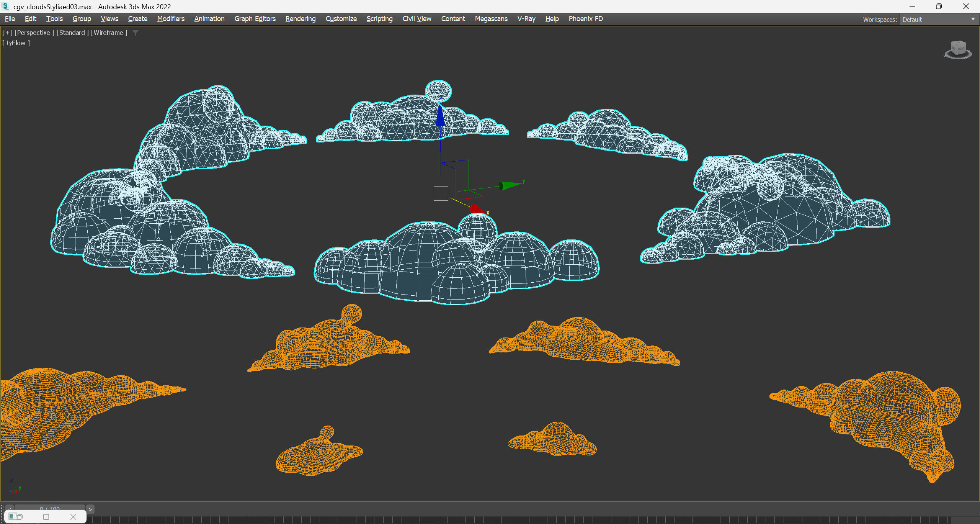Minimize the 3ds Max window
This screenshot has width=980, height=524.
(912, 6)
